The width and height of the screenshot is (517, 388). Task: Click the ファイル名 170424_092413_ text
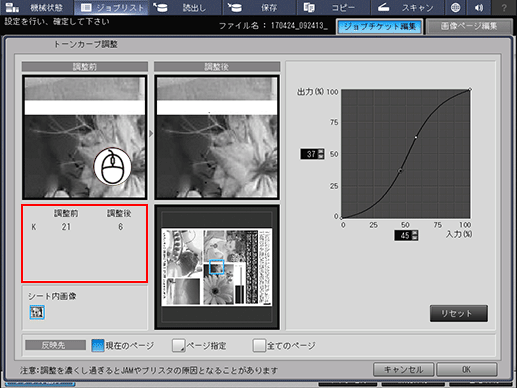pos(273,26)
